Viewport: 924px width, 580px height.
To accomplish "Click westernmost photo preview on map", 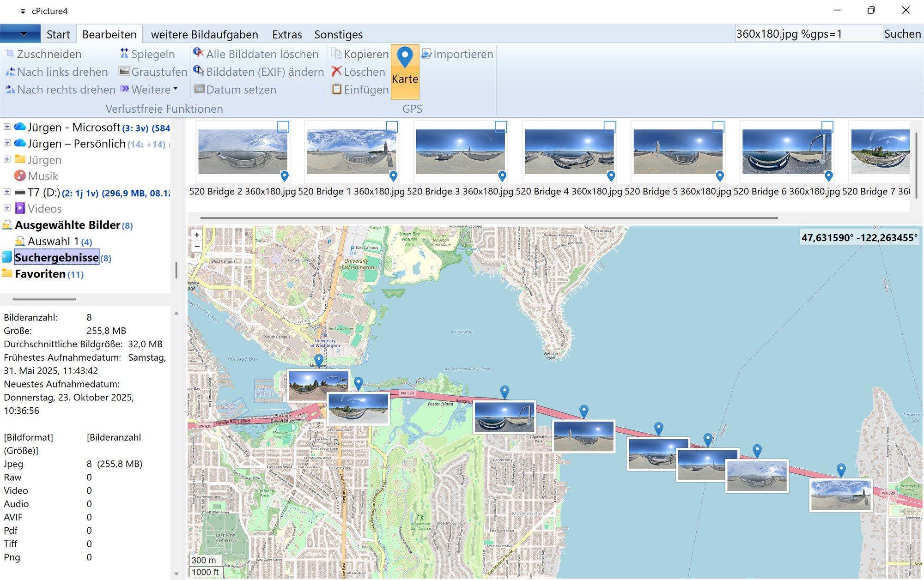I will tap(318, 385).
